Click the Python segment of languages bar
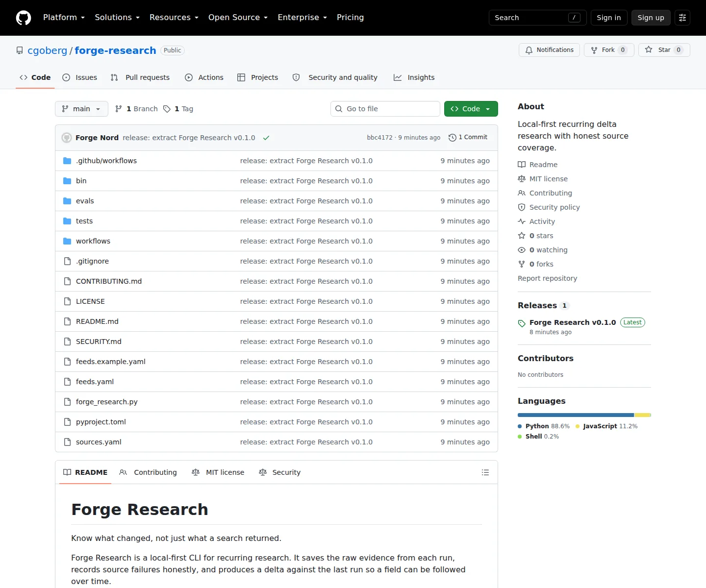 576,415
